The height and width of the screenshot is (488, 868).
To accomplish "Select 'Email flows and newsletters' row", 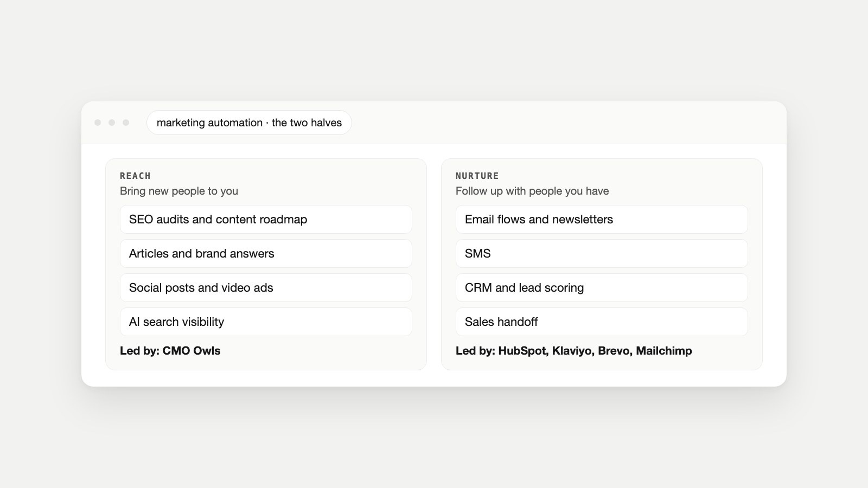I will (602, 219).
